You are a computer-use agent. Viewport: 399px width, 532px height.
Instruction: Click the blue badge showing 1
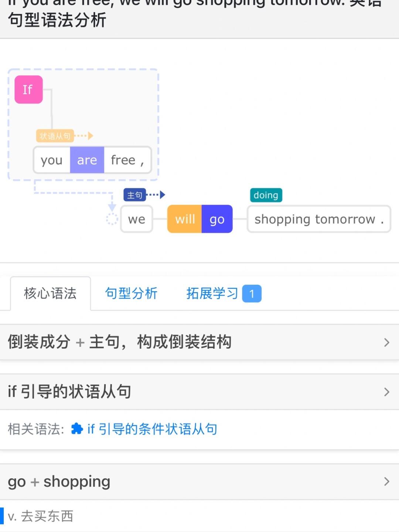[252, 294]
